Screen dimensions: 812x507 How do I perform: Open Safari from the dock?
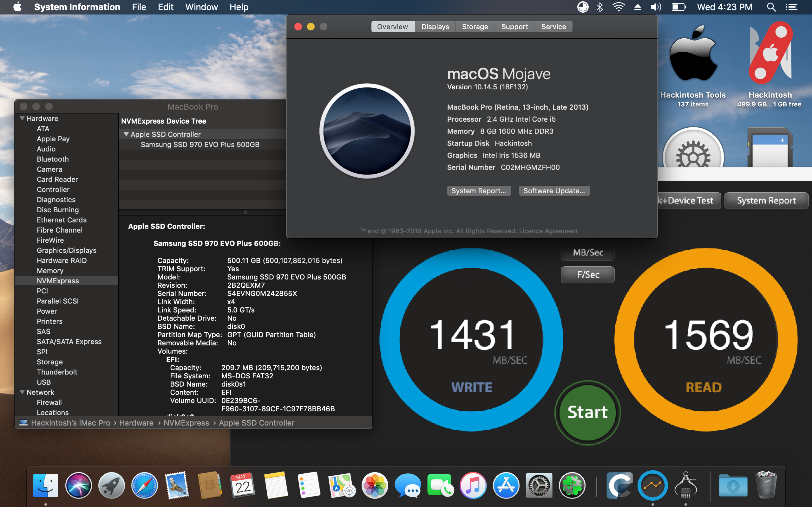(x=144, y=485)
